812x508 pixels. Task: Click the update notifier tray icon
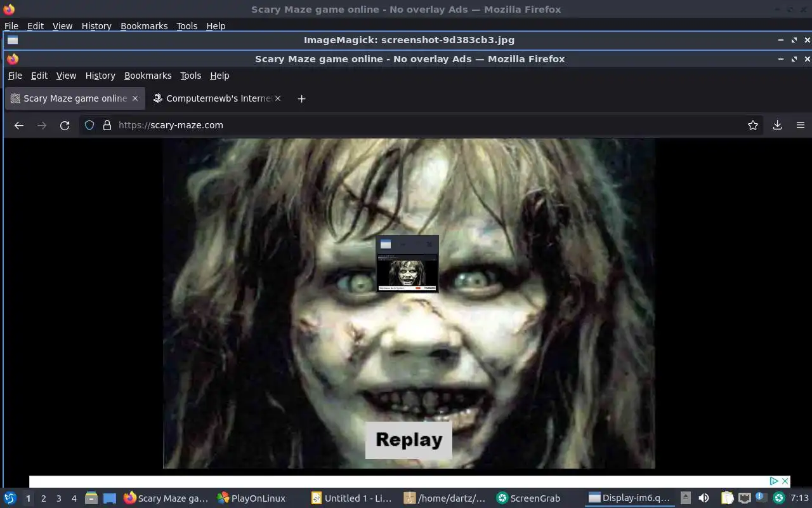[761, 498]
